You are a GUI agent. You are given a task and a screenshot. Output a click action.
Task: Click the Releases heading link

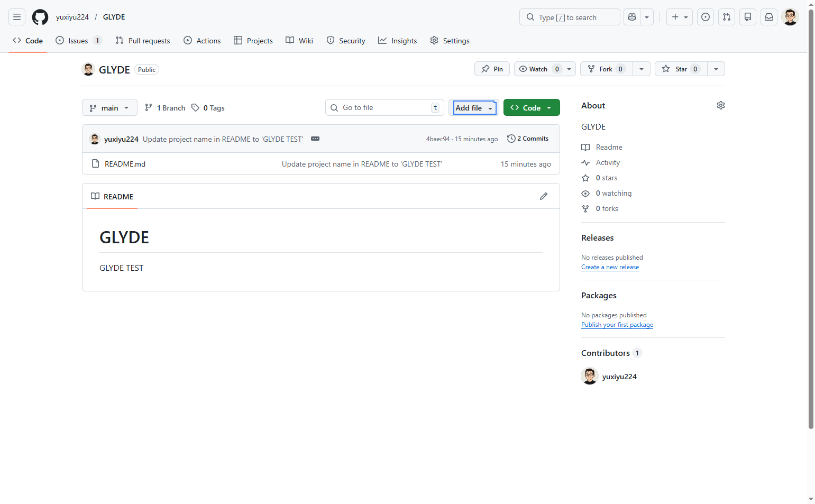pos(598,238)
